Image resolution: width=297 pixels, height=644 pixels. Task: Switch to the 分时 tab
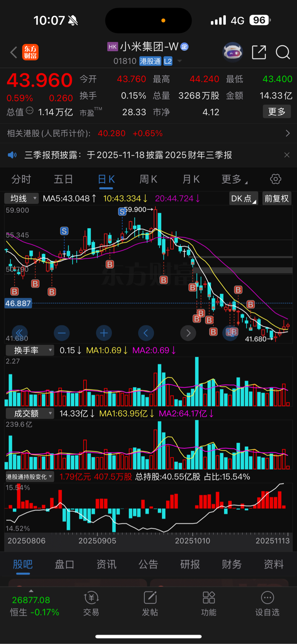[21, 179]
